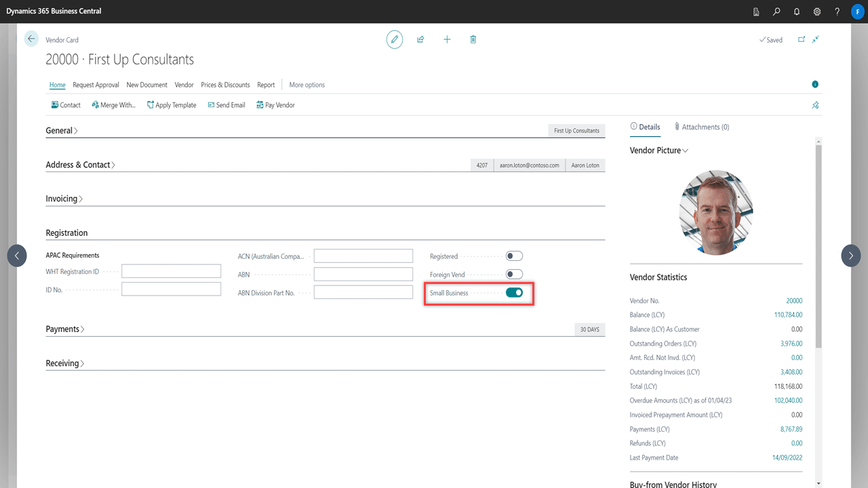Click aaron.loton@contoso.com summary text
Screen dimensions: 868x488
pyautogui.click(x=530, y=165)
